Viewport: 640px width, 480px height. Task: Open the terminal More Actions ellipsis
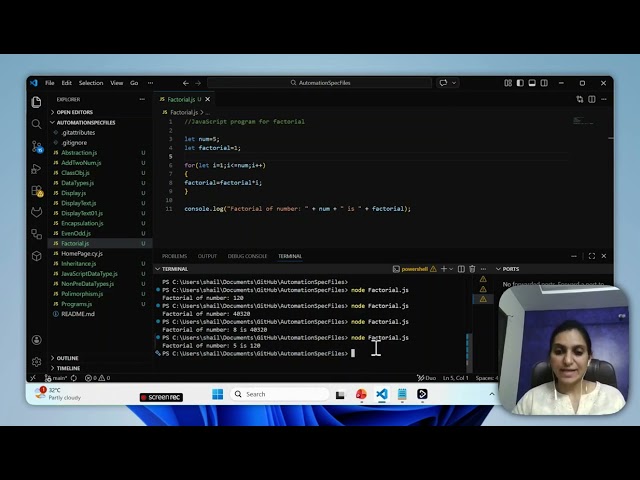(x=483, y=269)
